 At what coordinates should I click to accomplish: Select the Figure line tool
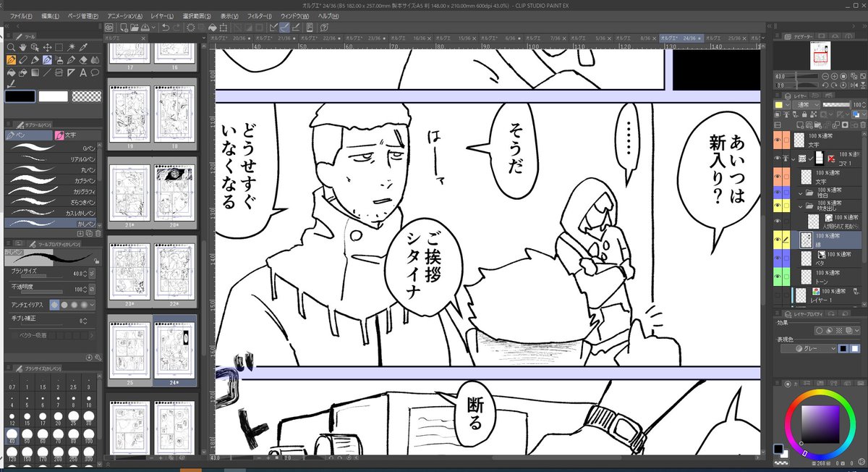coord(47,72)
